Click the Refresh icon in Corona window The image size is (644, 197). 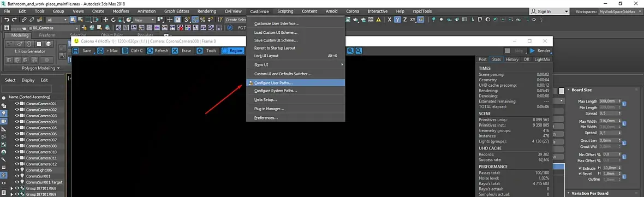[150, 51]
